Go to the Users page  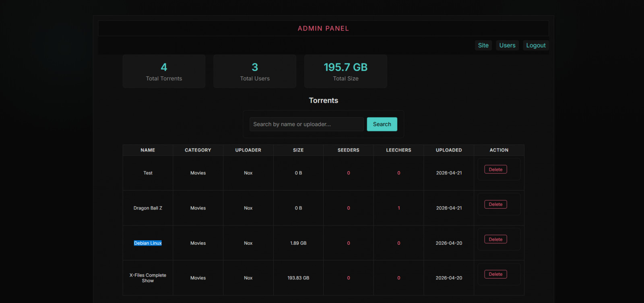(507, 45)
